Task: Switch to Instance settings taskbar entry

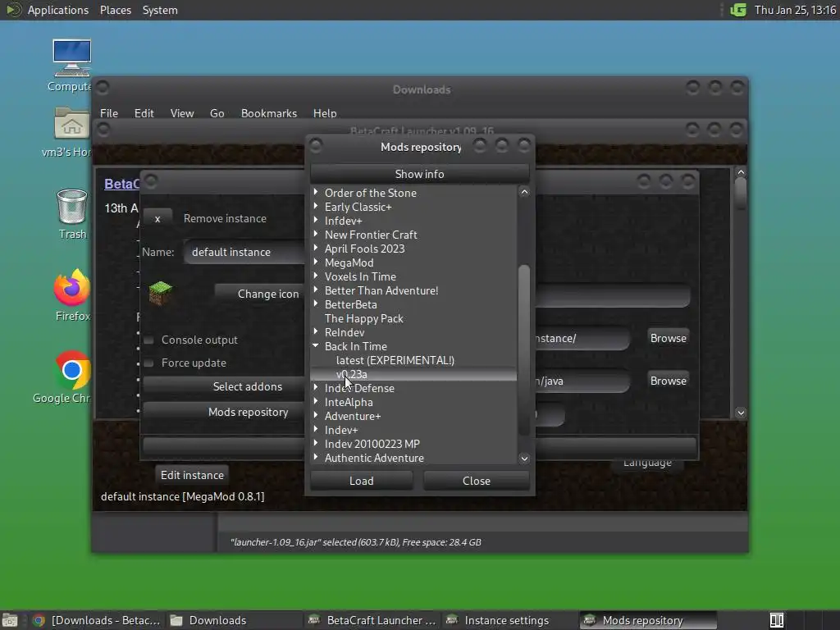Action: [509, 620]
